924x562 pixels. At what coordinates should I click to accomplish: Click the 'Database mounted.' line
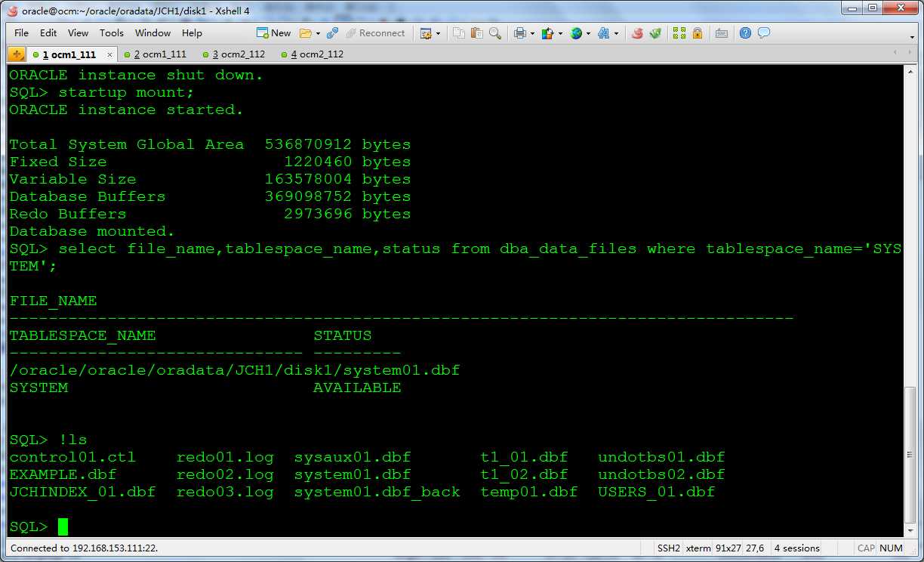pyautogui.click(x=92, y=231)
